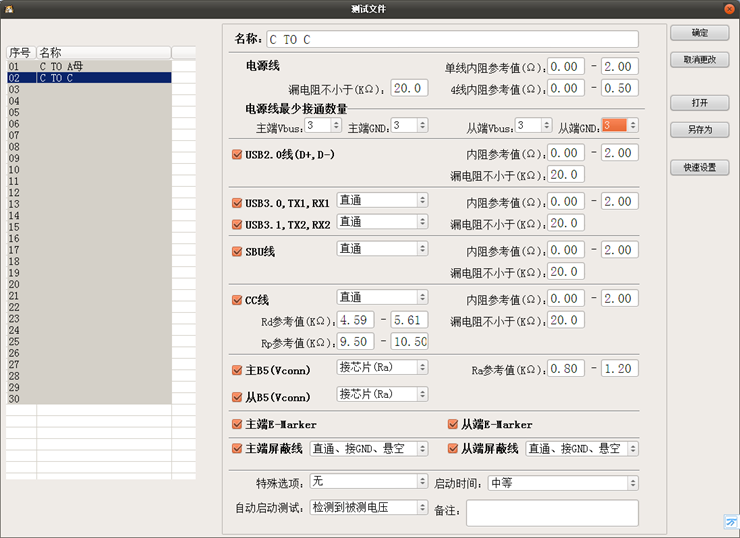Viewport: 740px width, 538px height.
Task: Click the blue input method icon at bottom right
Action: click(730, 521)
